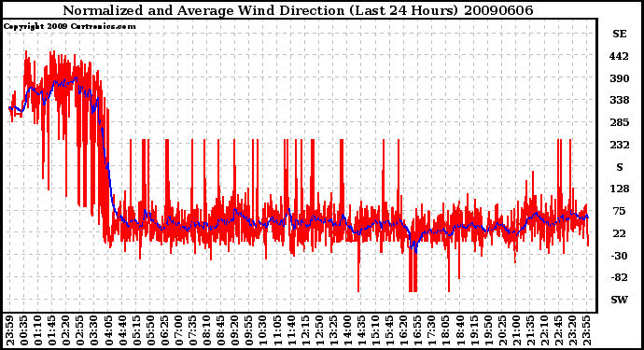Click the 04:05 time label
The image size is (644, 350).
pyautogui.click(x=108, y=330)
